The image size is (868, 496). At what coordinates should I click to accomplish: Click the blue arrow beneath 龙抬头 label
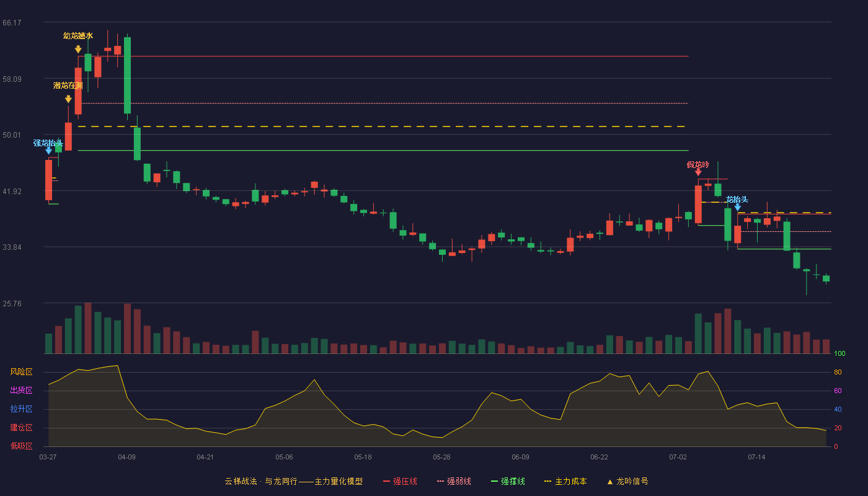tap(737, 206)
